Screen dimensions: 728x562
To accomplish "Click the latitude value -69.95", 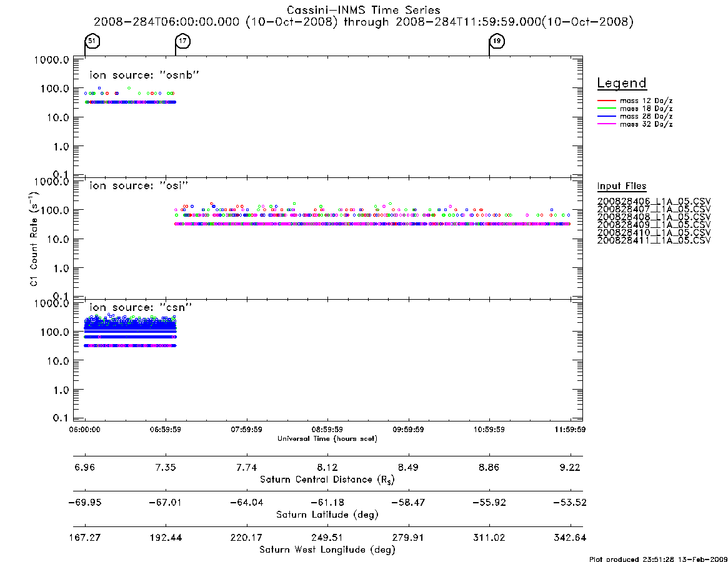I will pyautogui.click(x=84, y=503).
